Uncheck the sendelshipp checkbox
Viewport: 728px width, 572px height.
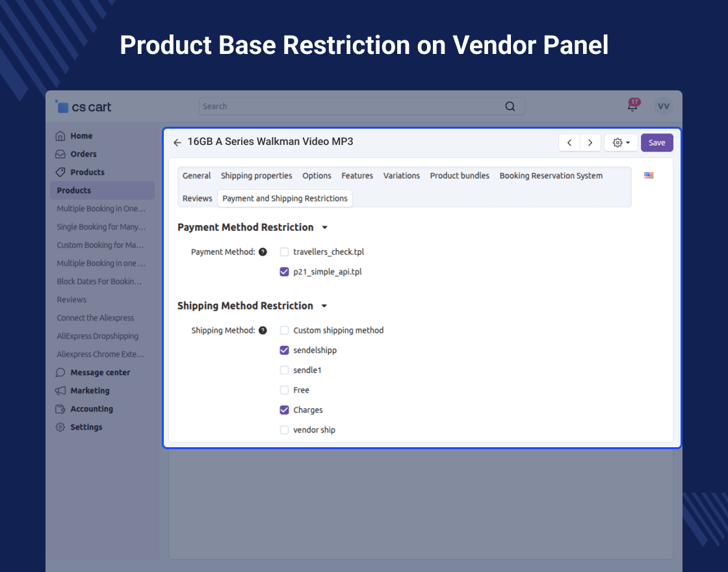coord(284,350)
